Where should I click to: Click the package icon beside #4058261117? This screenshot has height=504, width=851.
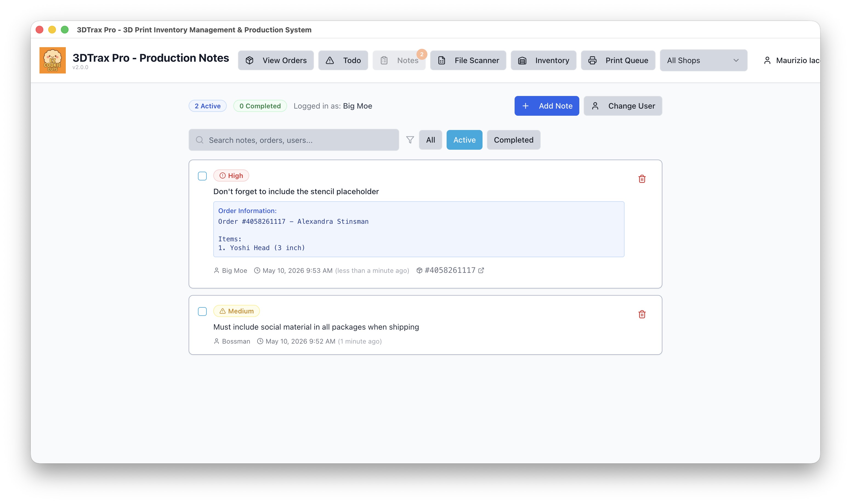point(419,270)
